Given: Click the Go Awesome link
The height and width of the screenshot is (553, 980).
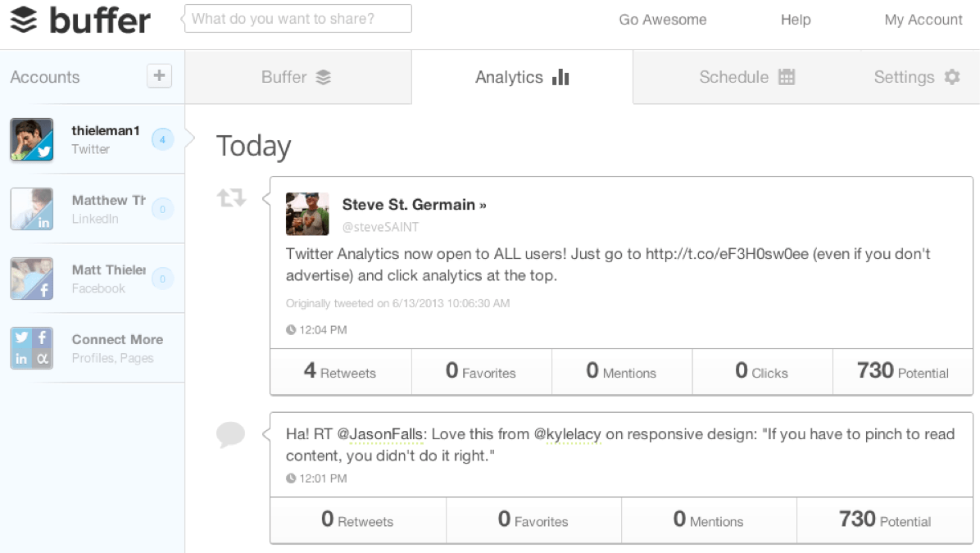Looking at the screenshot, I should (663, 20).
